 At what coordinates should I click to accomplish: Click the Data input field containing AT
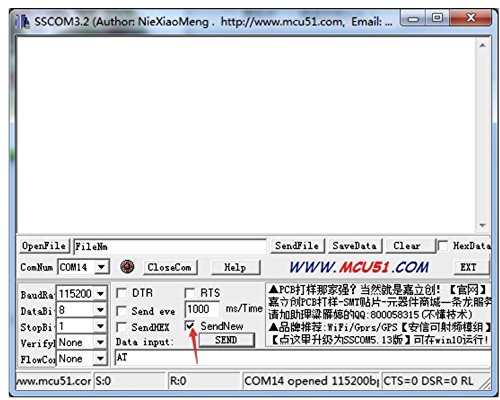[302, 357]
